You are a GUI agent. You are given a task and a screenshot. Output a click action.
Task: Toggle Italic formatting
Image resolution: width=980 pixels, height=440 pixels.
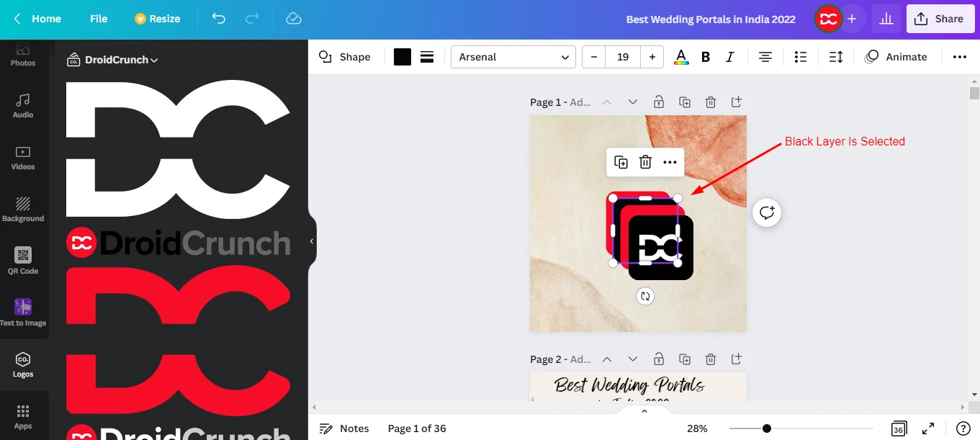[x=729, y=57]
